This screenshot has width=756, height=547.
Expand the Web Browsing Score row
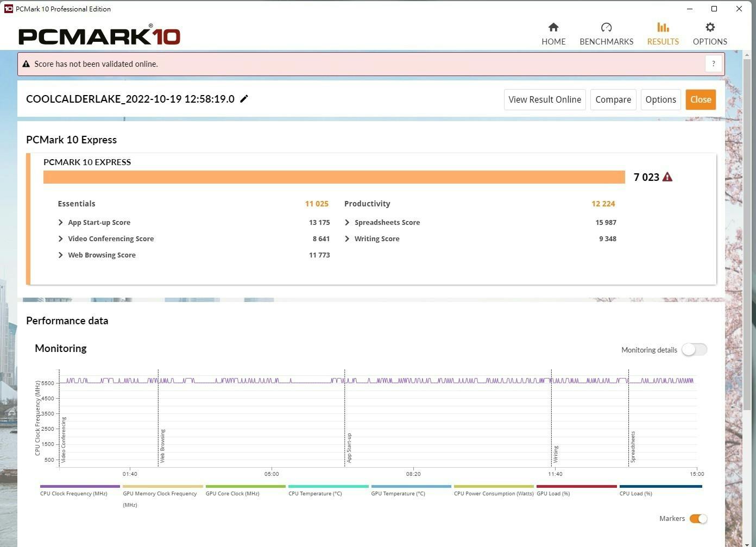point(60,255)
